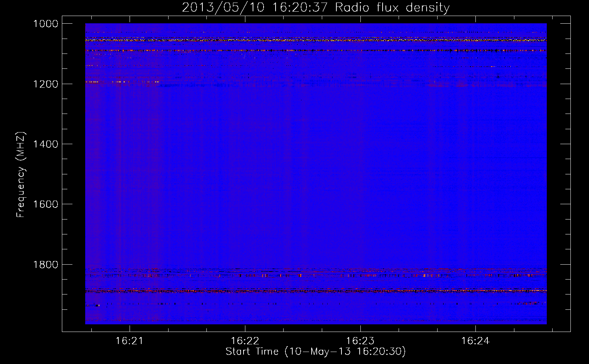Click the "Start Time (10-May-13 16:20:30)" label
Viewport: 589px width, 364px height.
tap(316, 352)
